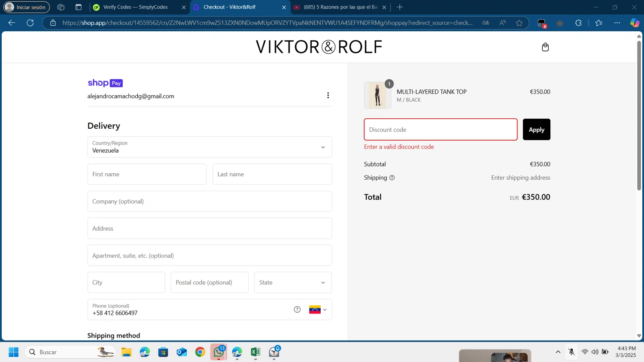Screen dimensions: 644x362
Task: Open the phone country flag selector
Action: coord(318,310)
